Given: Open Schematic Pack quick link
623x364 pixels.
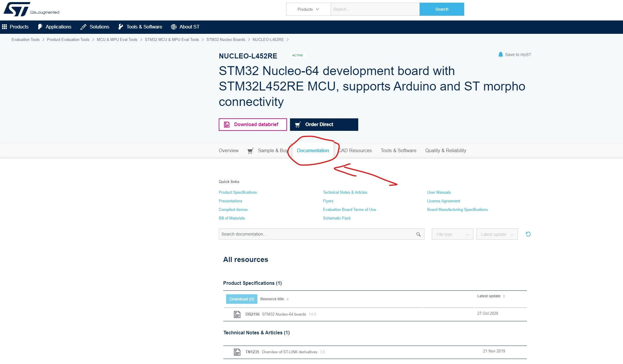Looking at the screenshot, I should coord(337,218).
